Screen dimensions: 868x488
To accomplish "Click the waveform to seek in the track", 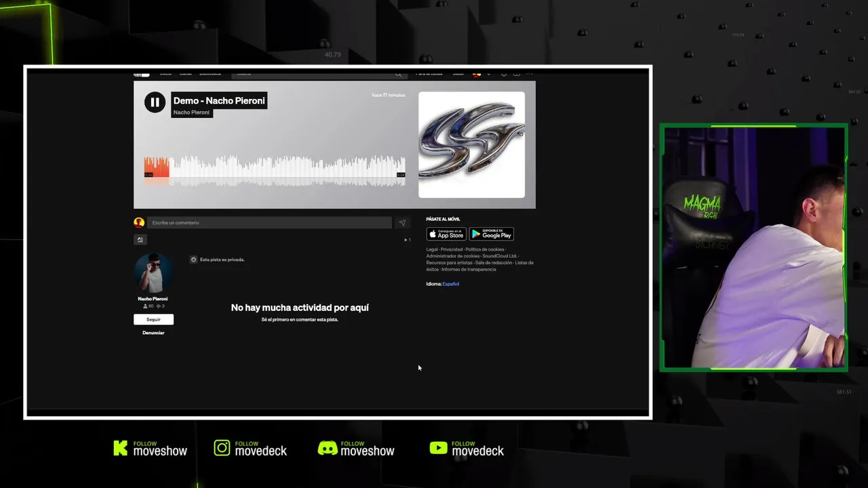I will [275, 171].
